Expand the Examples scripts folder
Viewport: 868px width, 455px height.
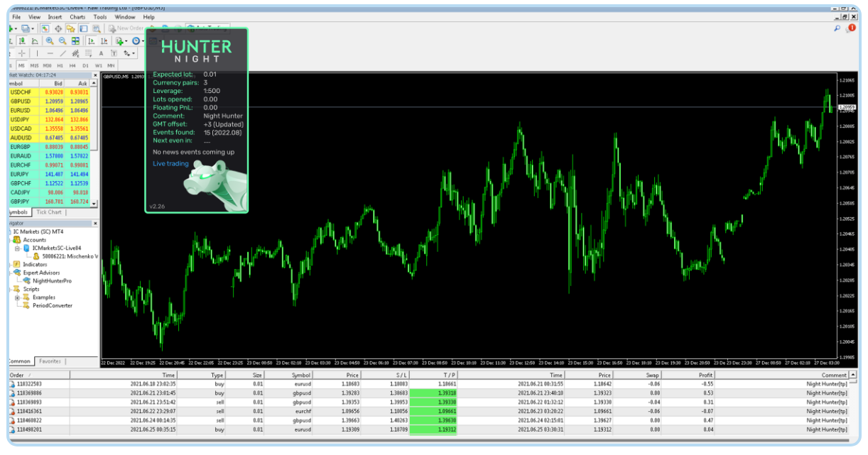[17, 297]
